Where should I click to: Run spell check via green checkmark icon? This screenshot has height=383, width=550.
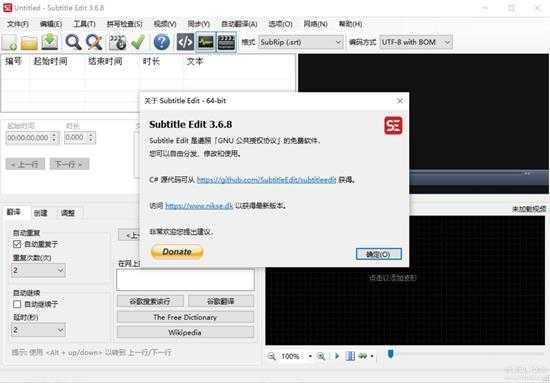[x=138, y=42]
